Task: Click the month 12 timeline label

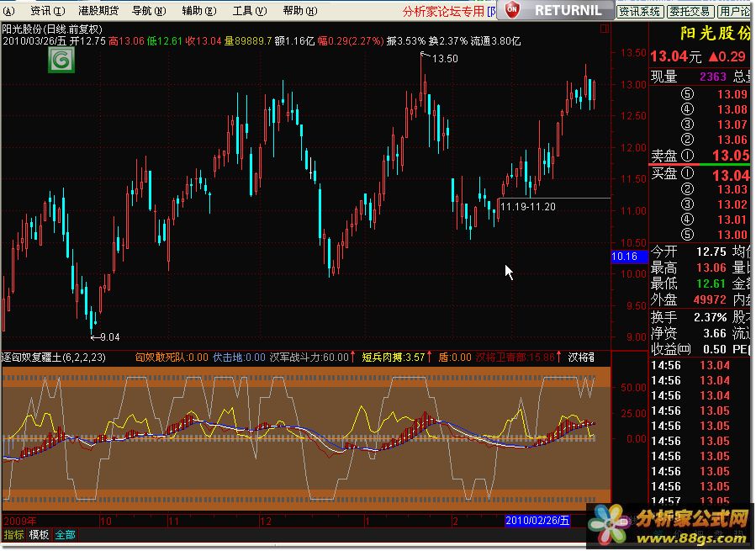Action: coord(265,521)
